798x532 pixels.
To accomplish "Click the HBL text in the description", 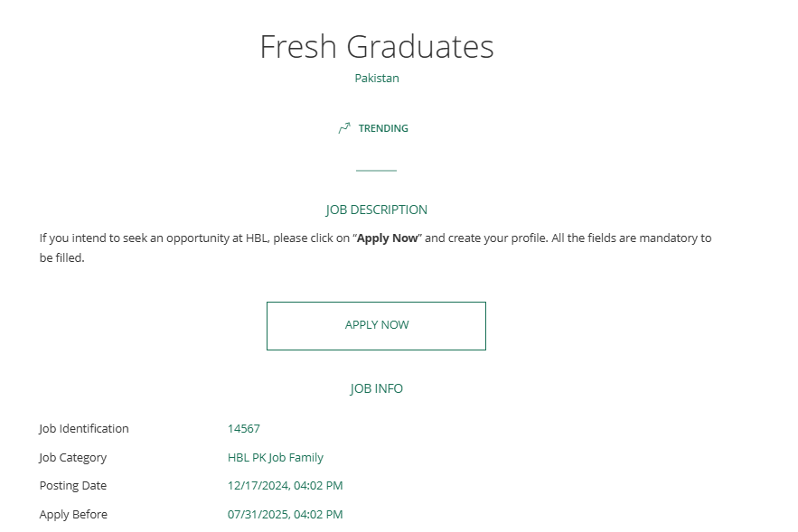I will click(x=257, y=238).
